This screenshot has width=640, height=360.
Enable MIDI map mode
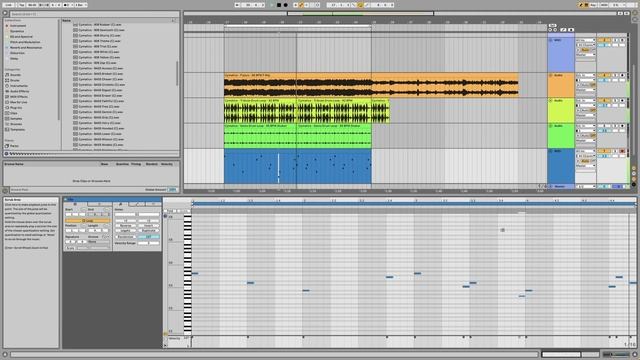click(x=604, y=5)
